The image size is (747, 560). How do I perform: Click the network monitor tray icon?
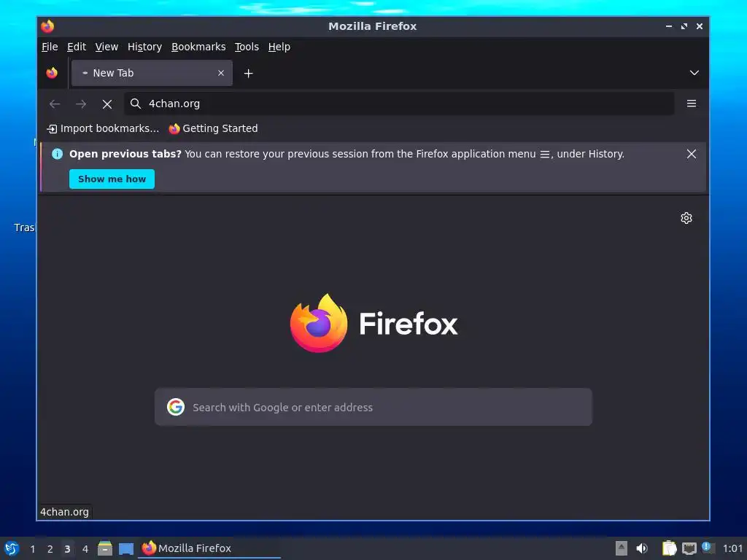click(689, 548)
